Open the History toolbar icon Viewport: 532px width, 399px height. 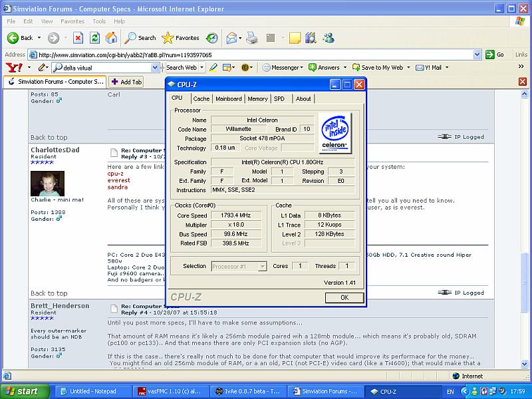coord(212,38)
